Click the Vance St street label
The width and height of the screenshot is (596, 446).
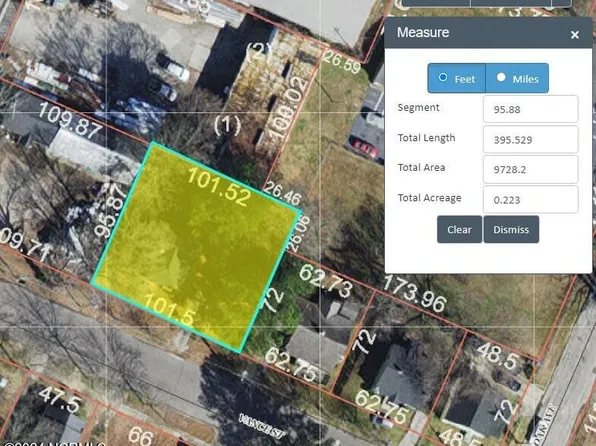[x=262, y=426]
